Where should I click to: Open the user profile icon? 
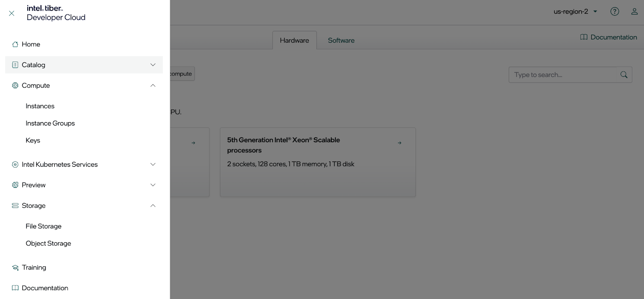(634, 12)
